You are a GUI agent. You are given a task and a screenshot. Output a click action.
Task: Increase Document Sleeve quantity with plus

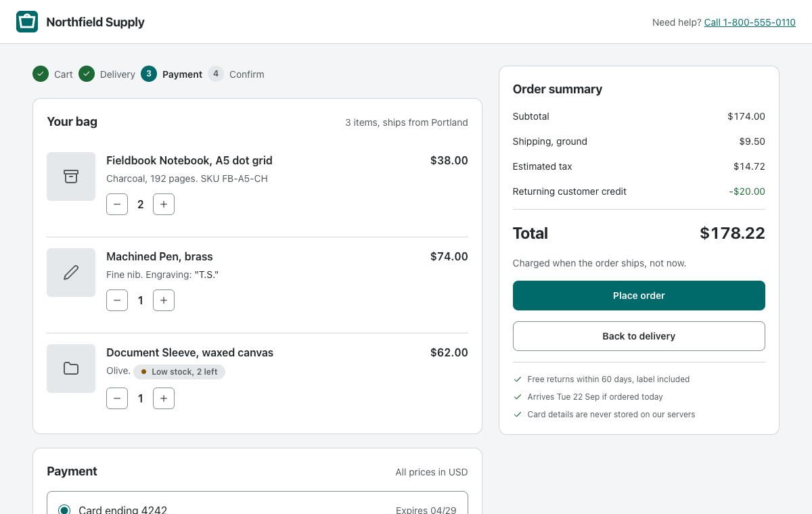point(164,398)
